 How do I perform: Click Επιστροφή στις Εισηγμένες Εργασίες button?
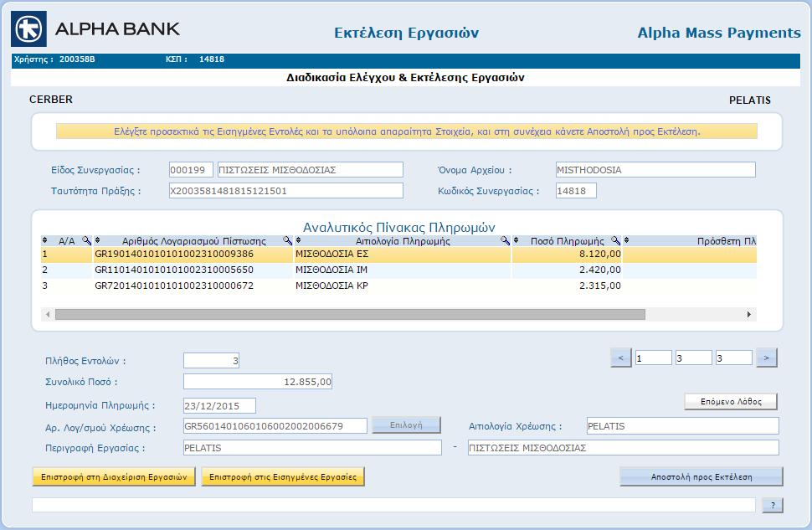(x=283, y=476)
